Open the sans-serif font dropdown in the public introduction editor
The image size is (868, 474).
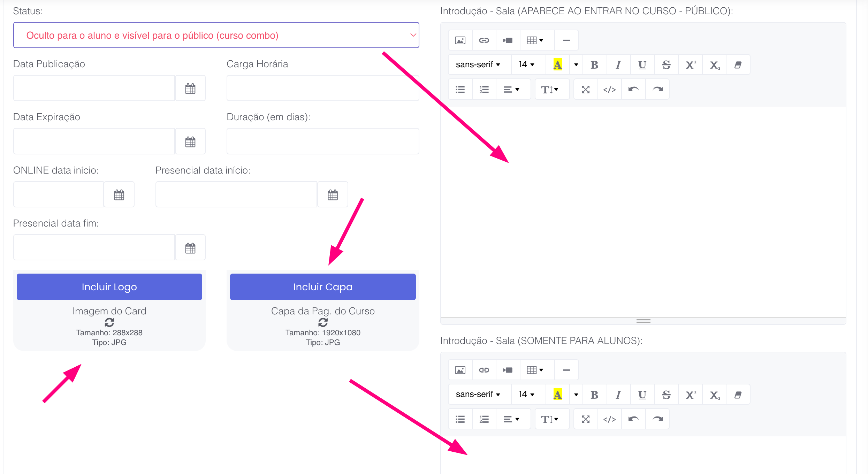478,65
